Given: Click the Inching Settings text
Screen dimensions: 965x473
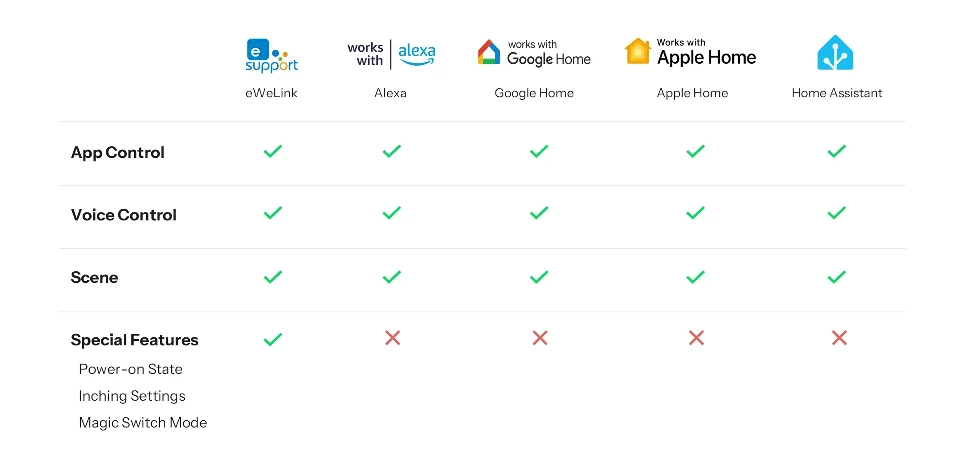Looking at the screenshot, I should pyautogui.click(x=132, y=396).
